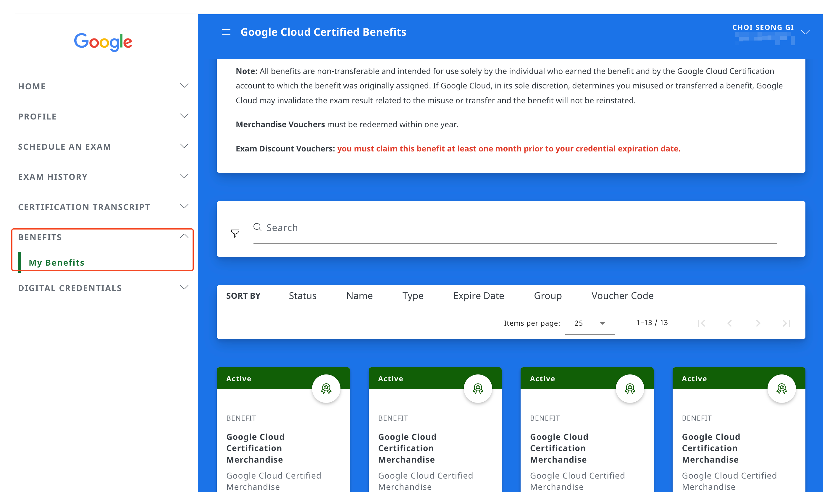This screenshot has width=835, height=504.
Task: Click the Google logo
Action: pyautogui.click(x=103, y=42)
